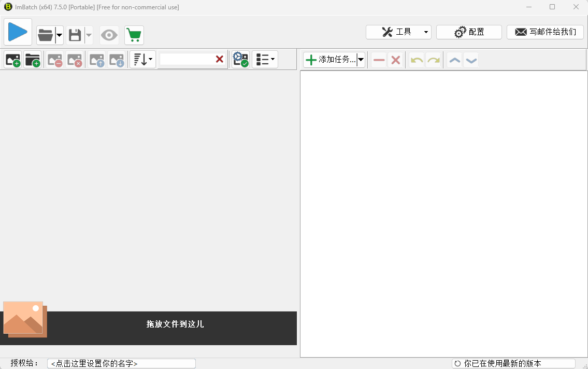Maximize the ImBatch window

pos(552,7)
